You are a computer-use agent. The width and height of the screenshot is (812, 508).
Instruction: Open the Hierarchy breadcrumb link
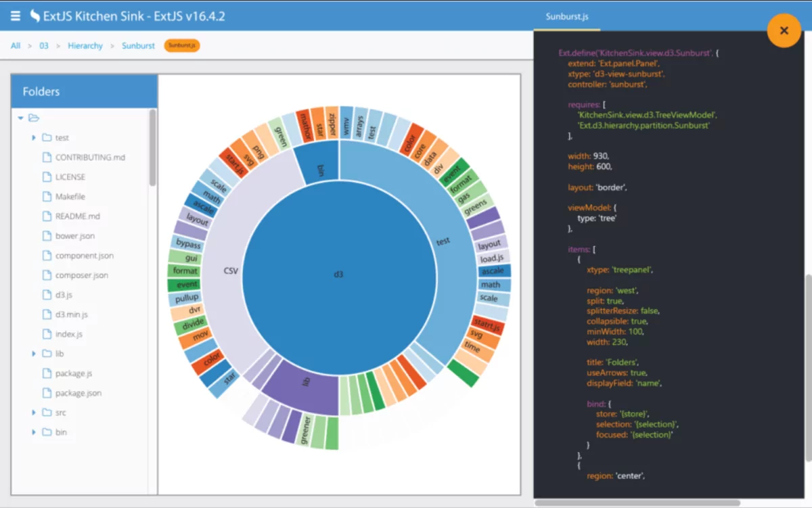[85, 46]
